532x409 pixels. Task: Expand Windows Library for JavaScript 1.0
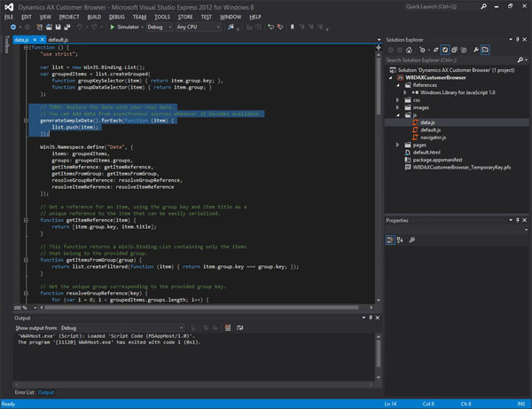405,92
